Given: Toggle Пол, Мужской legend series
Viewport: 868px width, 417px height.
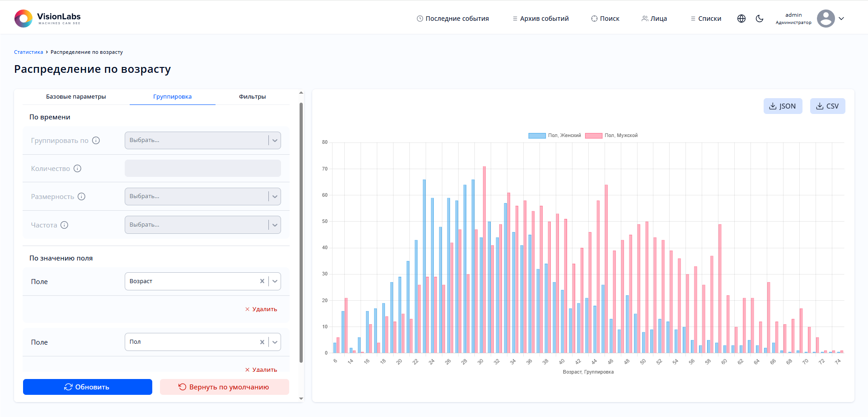Looking at the screenshot, I should [x=611, y=136].
